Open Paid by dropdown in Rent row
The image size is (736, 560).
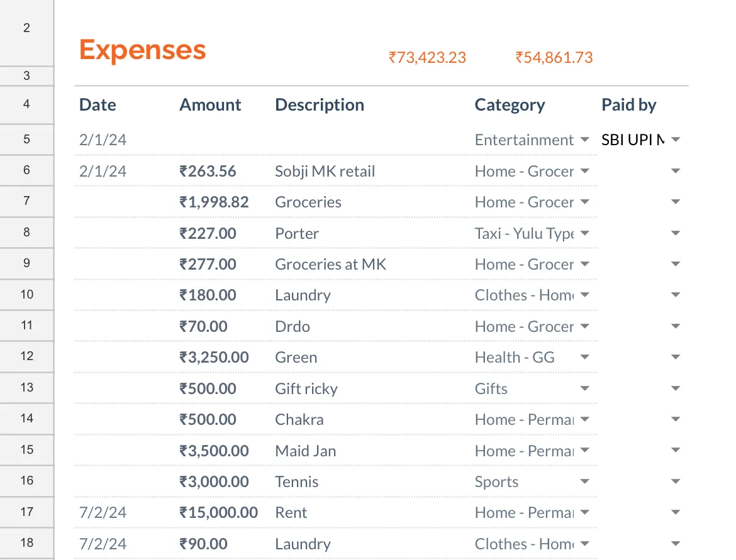click(676, 512)
